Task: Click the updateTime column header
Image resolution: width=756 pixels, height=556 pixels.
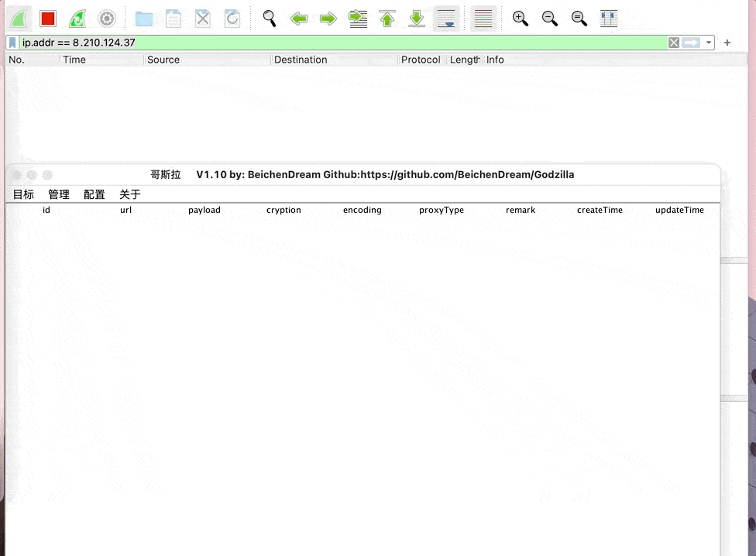Action: pos(679,210)
